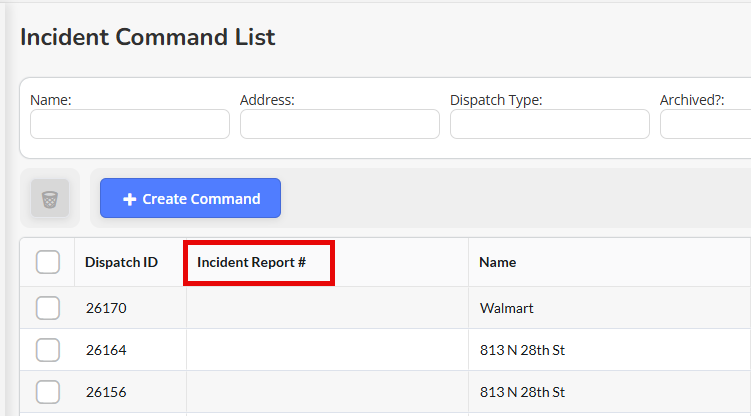This screenshot has height=416, width=751.
Task: Focus the Name filter input field
Action: pyautogui.click(x=130, y=124)
